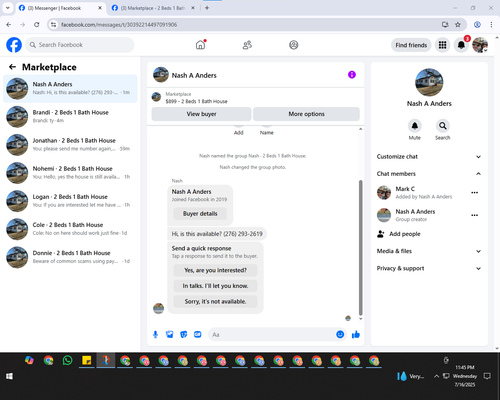Choose a GIF icon
The height and width of the screenshot is (400, 500).
(198, 334)
